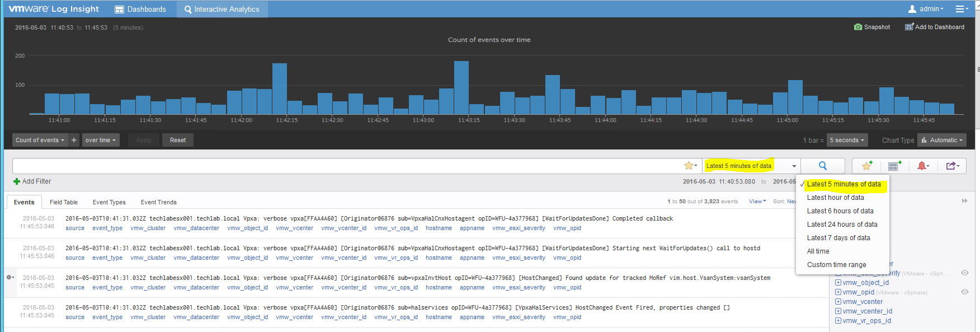Open the '5 seconds' bar interval dropdown
The image size is (980, 332).
click(847, 140)
